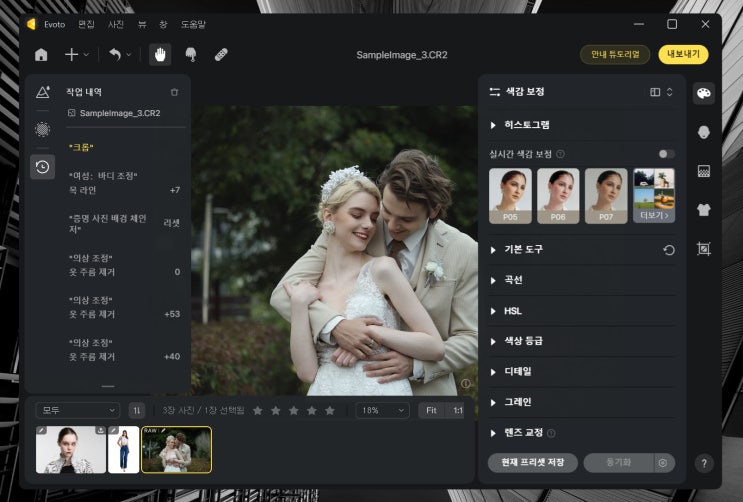Open the 모두 filter dropdown

[x=78, y=411]
